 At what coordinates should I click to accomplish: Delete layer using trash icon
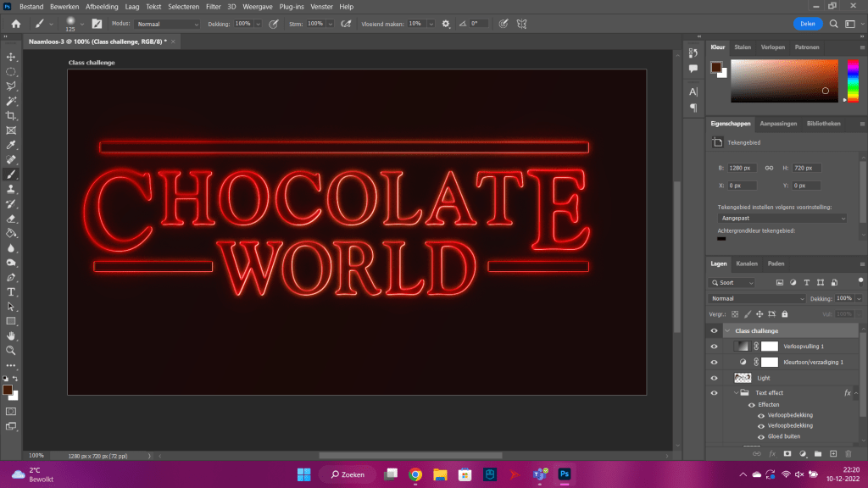point(848,454)
